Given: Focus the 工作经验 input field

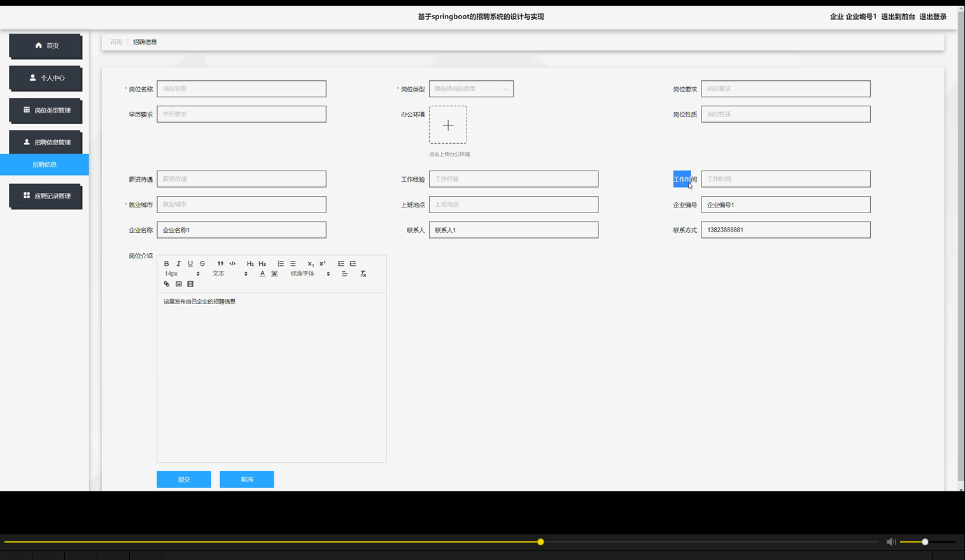Looking at the screenshot, I should click(x=514, y=179).
